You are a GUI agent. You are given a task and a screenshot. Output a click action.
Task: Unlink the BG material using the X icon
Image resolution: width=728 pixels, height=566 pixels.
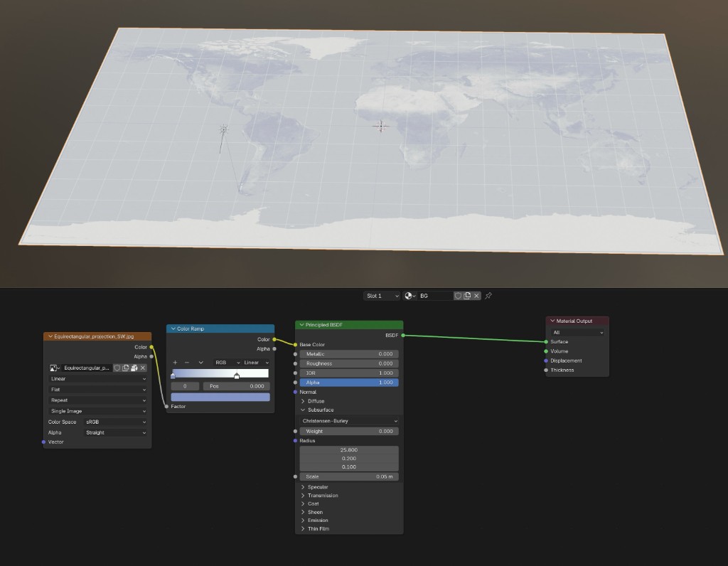476,295
